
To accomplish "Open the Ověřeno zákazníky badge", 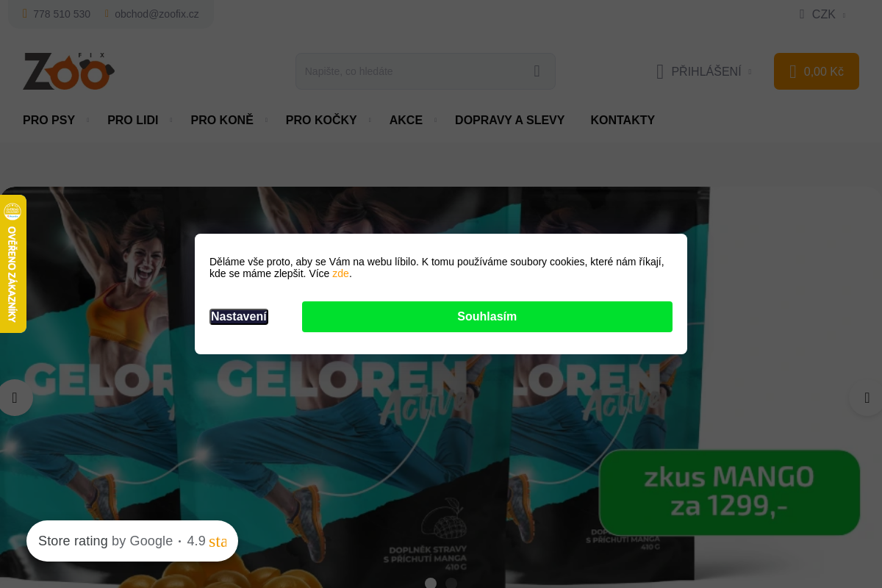I will click(x=12, y=264).
